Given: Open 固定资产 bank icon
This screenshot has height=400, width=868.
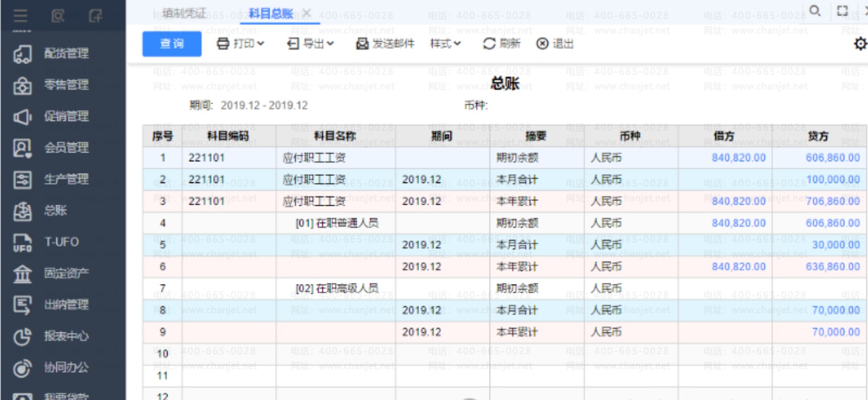Looking at the screenshot, I should pos(22,273).
